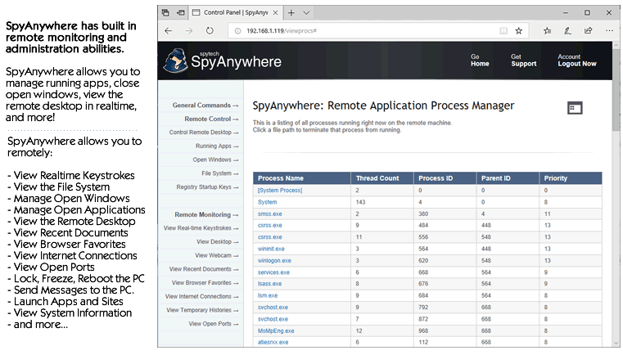Open a new tab with plus button
The image size is (623, 364).
pyautogui.click(x=291, y=13)
